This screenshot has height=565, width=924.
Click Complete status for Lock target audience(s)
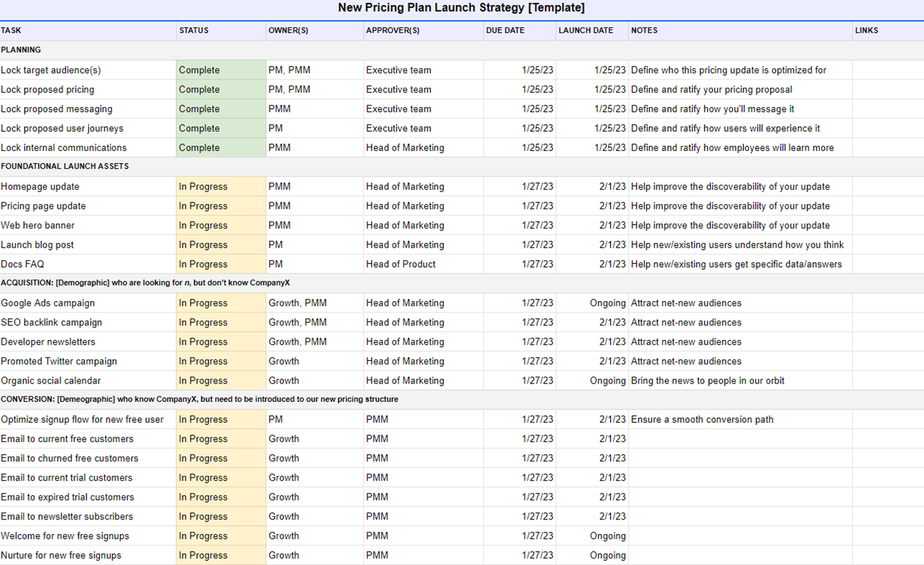[x=221, y=70]
